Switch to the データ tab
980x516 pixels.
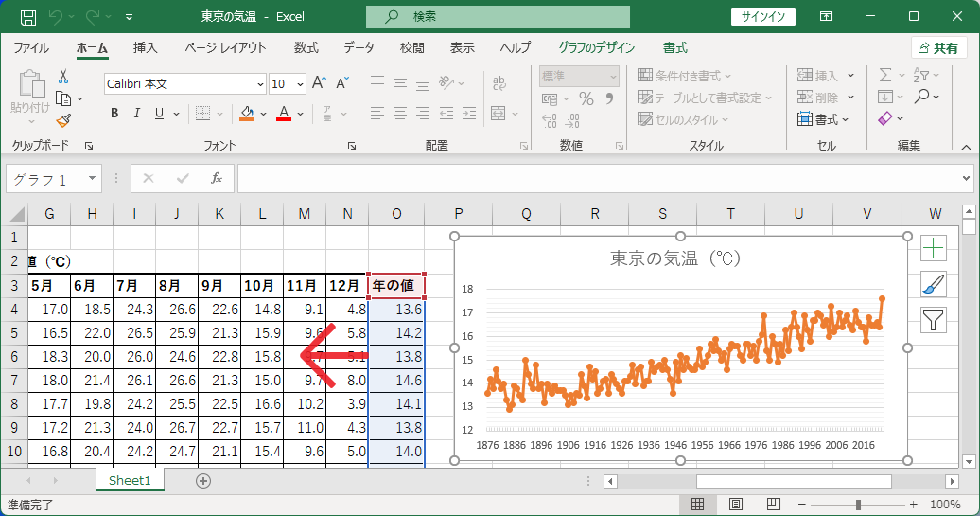(359, 48)
